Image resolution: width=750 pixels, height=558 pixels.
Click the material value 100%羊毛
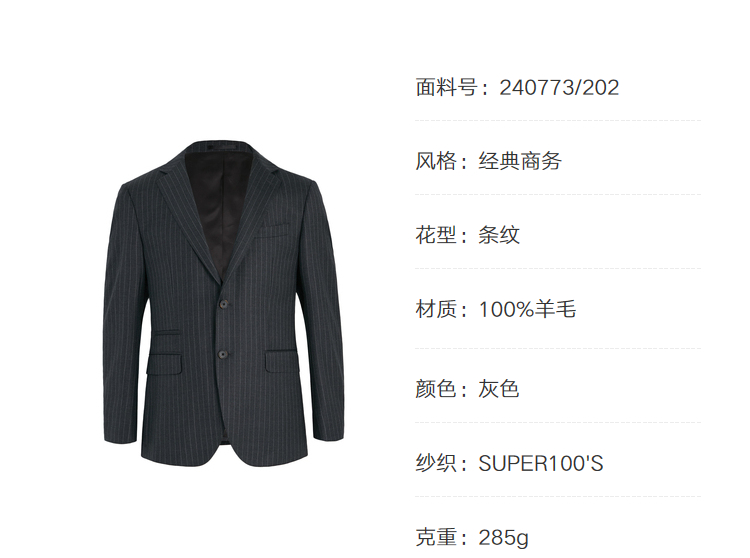[x=527, y=309]
